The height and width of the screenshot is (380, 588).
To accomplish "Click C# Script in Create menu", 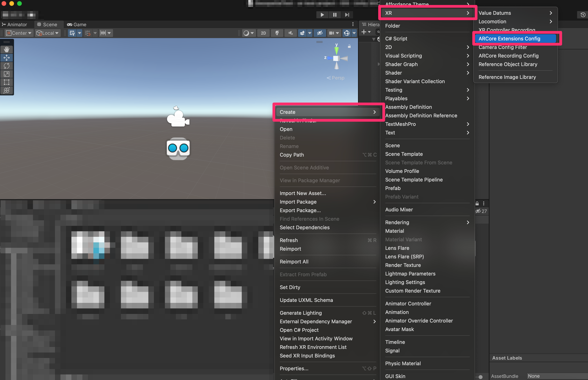I will tap(396, 38).
